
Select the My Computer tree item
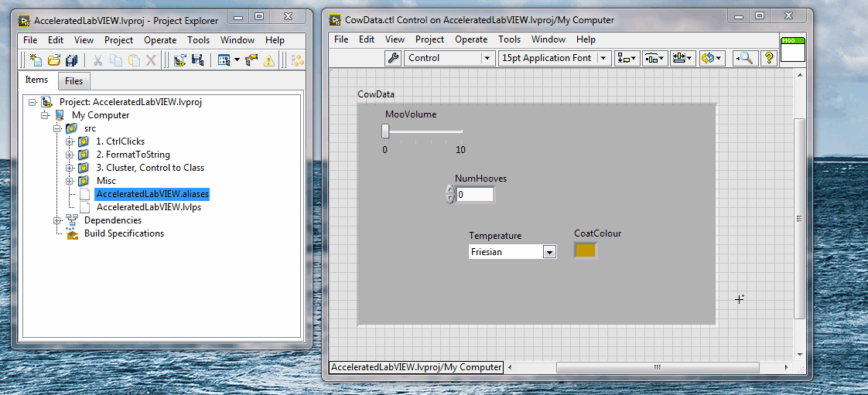101,115
